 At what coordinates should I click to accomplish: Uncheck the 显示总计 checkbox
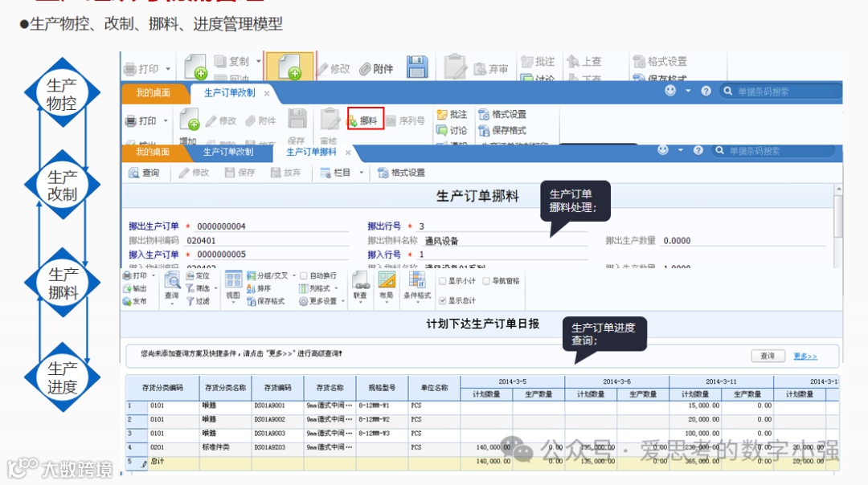[x=442, y=301]
